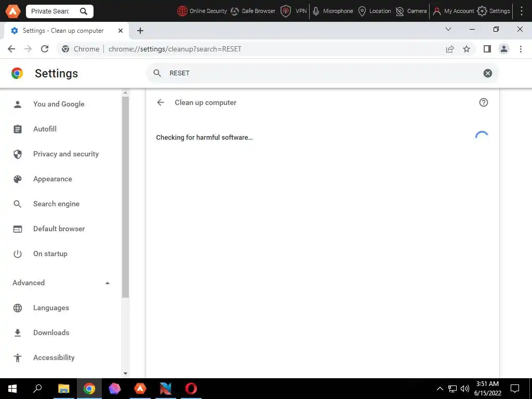532x399 pixels.
Task: Click the Chrome logo beside Settings
Action: [x=17, y=73]
